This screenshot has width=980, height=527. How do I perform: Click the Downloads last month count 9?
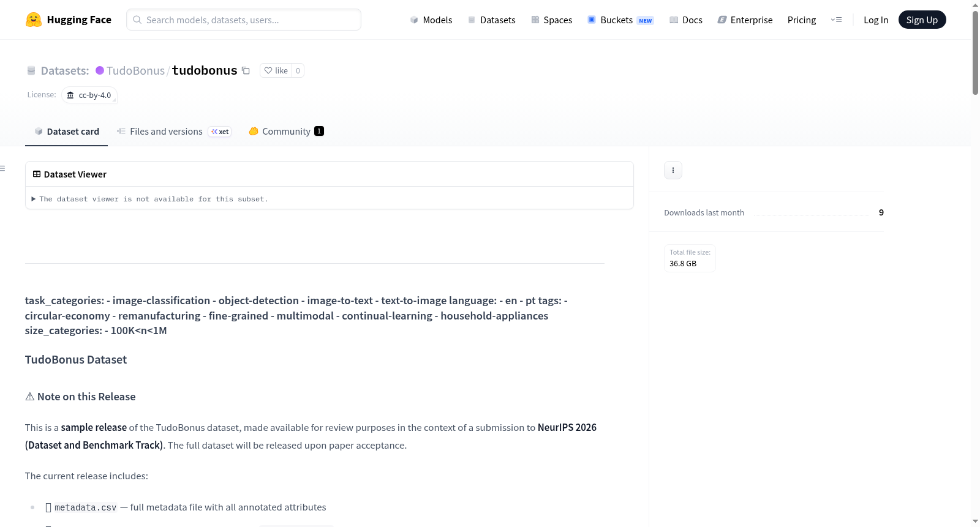point(881,212)
